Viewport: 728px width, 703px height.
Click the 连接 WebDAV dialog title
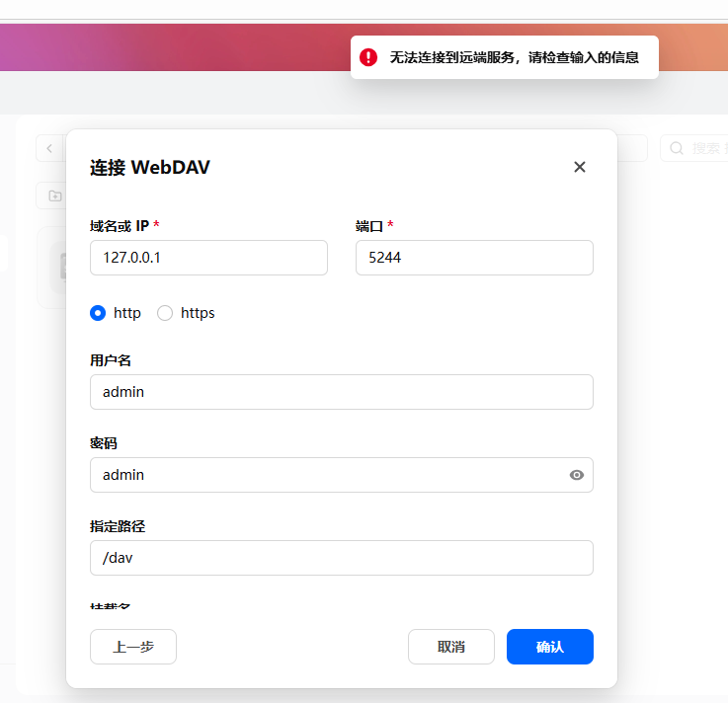pos(150,168)
